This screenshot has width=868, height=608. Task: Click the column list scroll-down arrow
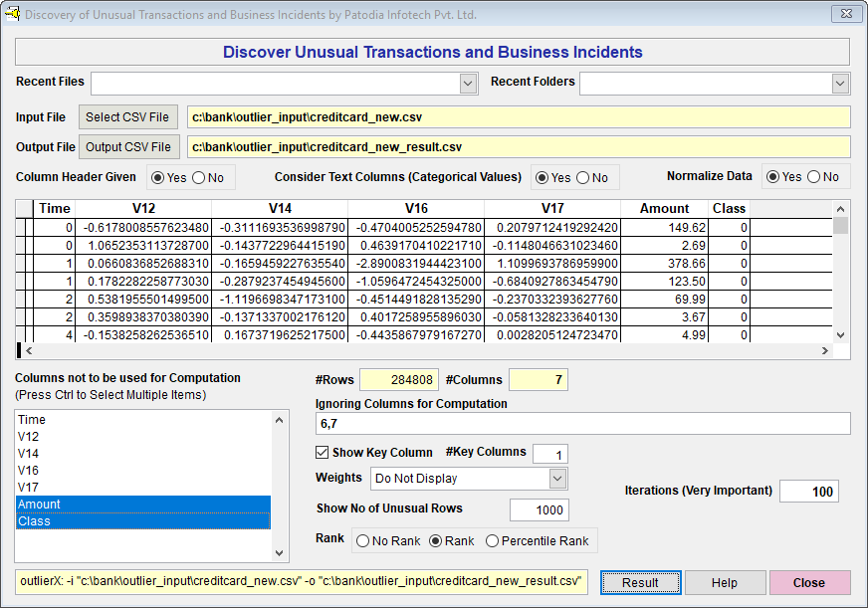(280, 552)
